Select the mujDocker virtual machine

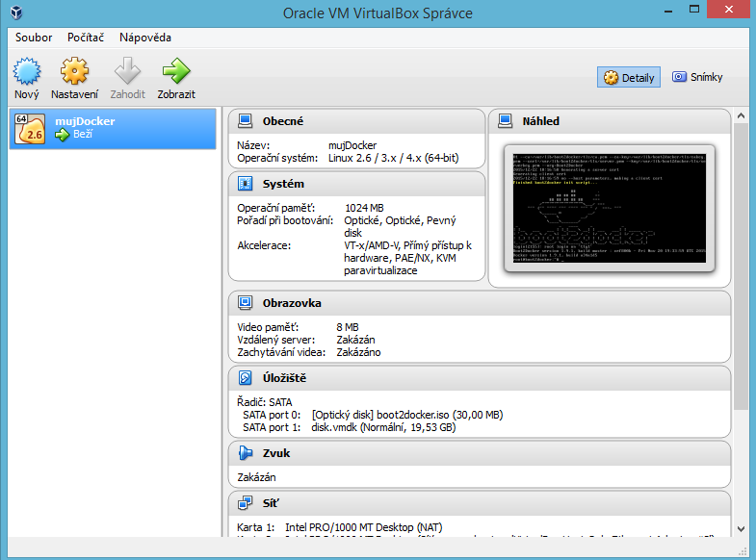tap(113, 129)
